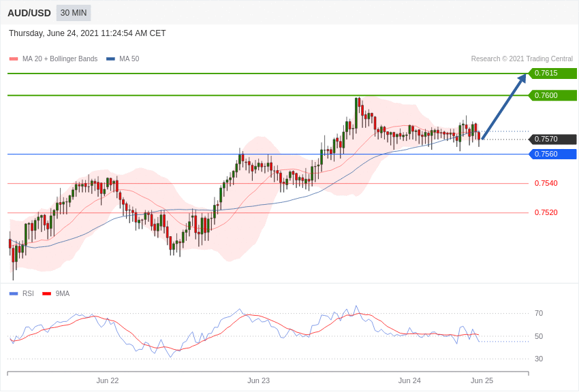Click the blue MA 50 legend swatch

pos(110,59)
